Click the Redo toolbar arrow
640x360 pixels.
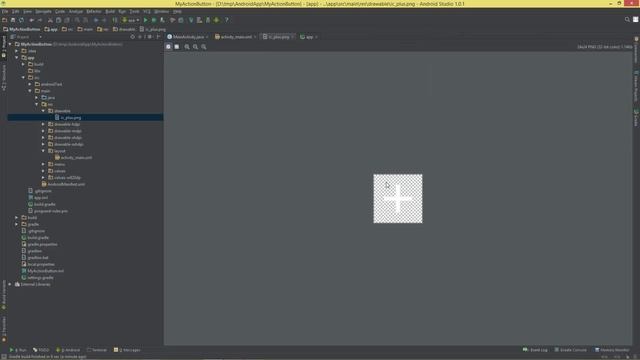click(40, 20)
